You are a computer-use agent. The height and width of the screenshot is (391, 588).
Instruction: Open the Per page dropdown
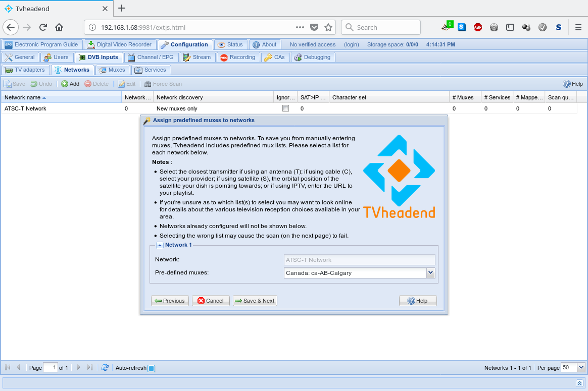(581, 368)
